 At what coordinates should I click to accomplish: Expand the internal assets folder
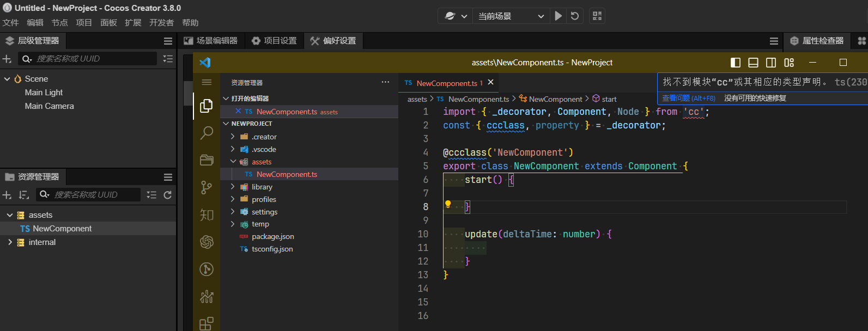(x=10, y=242)
